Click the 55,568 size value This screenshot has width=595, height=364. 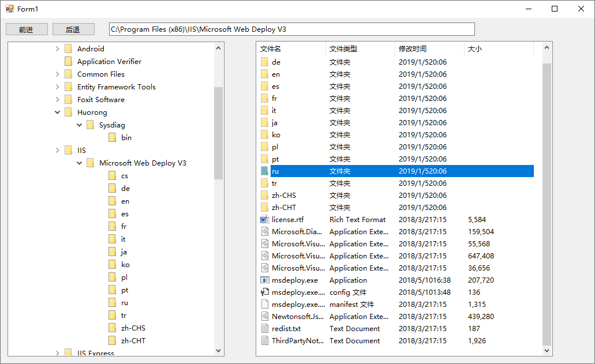tap(479, 244)
